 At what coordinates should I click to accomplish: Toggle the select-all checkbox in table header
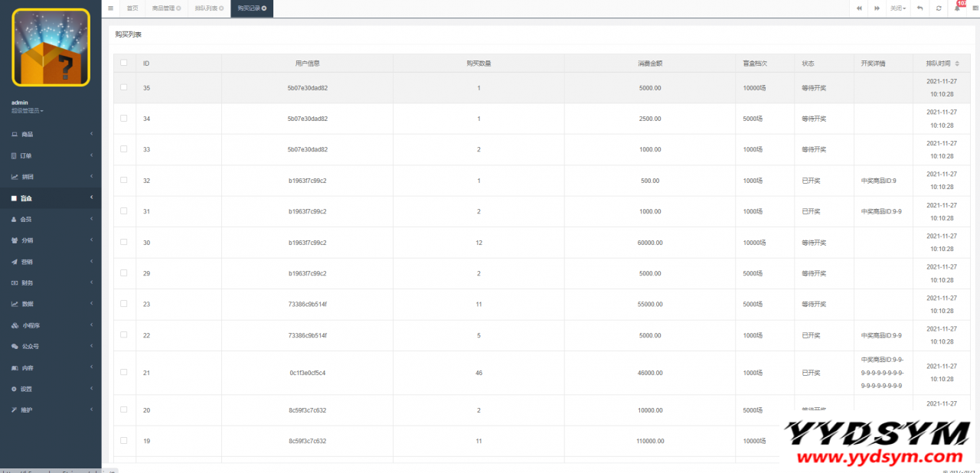[x=124, y=63]
